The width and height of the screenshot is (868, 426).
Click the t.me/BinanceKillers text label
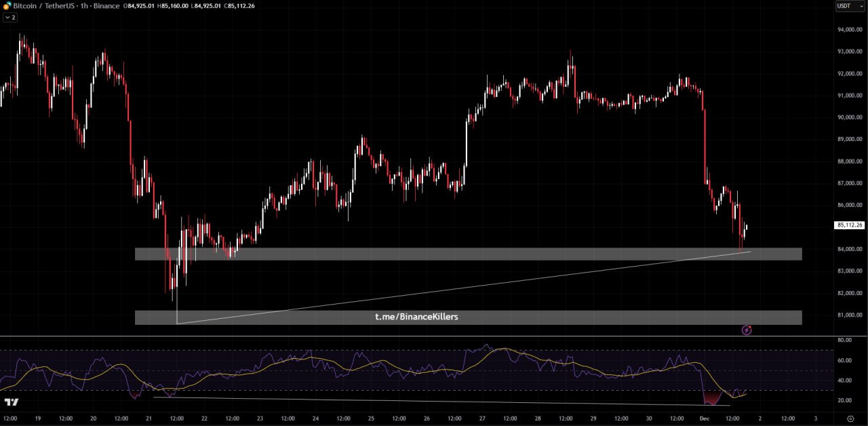416,317
